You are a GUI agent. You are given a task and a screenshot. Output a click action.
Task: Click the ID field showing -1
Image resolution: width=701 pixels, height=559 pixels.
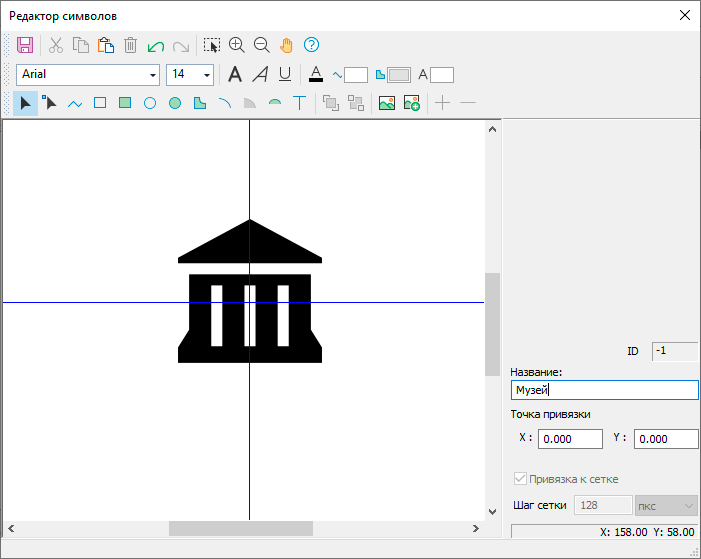pyautogui.click(x=675, y=351)
